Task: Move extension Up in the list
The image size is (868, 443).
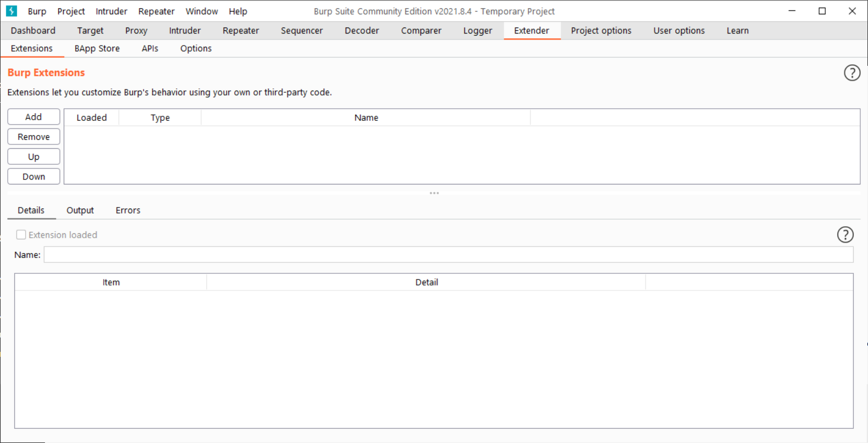Action: pyautogui.click(x=33, y=157)
